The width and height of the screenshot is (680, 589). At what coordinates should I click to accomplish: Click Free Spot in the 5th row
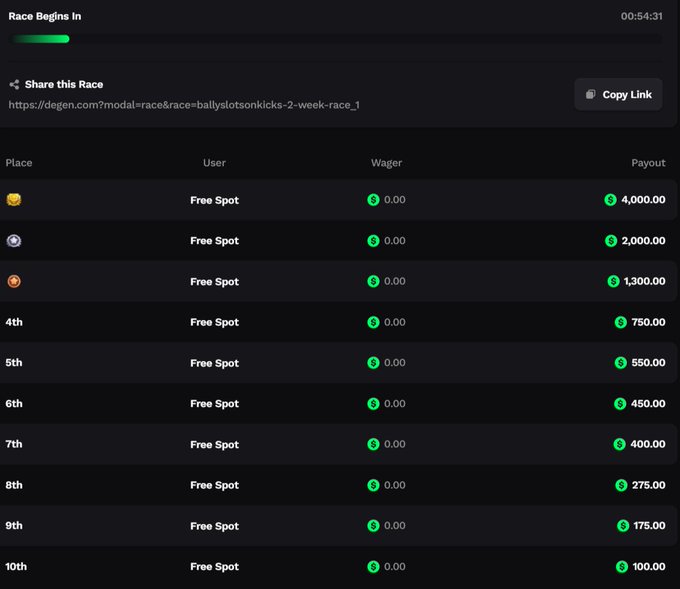pos(214,363)
